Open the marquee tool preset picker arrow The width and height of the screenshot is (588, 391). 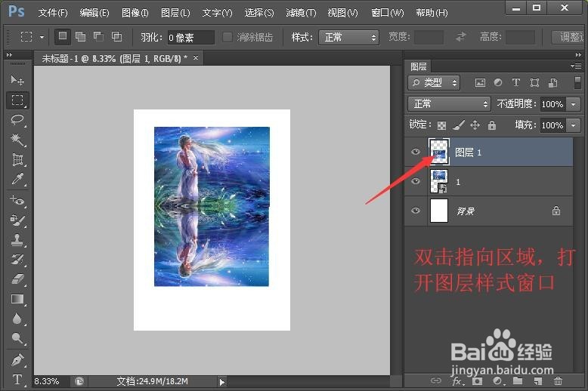42,37
